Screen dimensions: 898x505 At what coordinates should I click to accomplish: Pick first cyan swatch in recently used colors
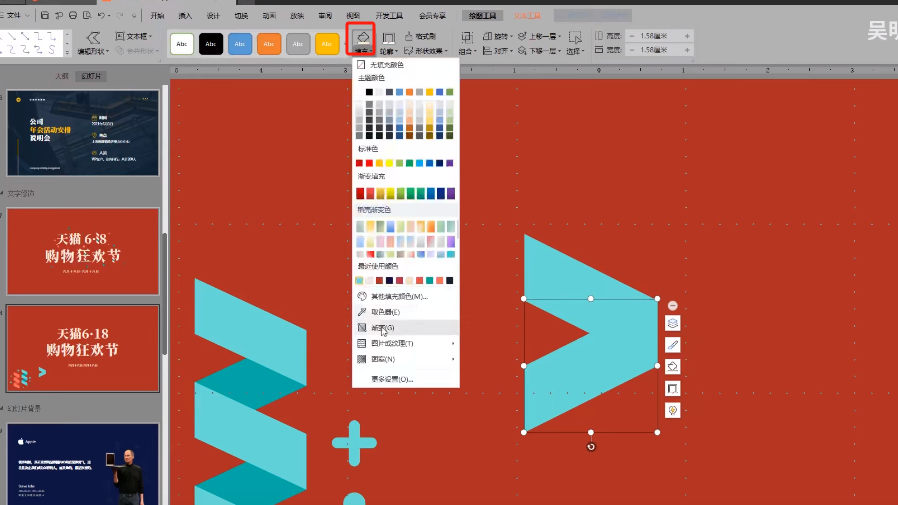click(360, 281)
